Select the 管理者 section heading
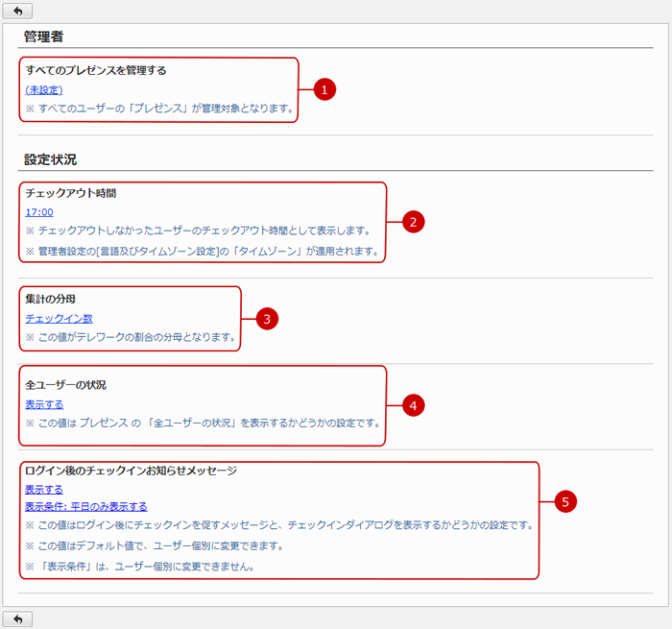Image resolution: width=672 pixels, height=629 pixels. pyautogui.click(x=43, y=36)
